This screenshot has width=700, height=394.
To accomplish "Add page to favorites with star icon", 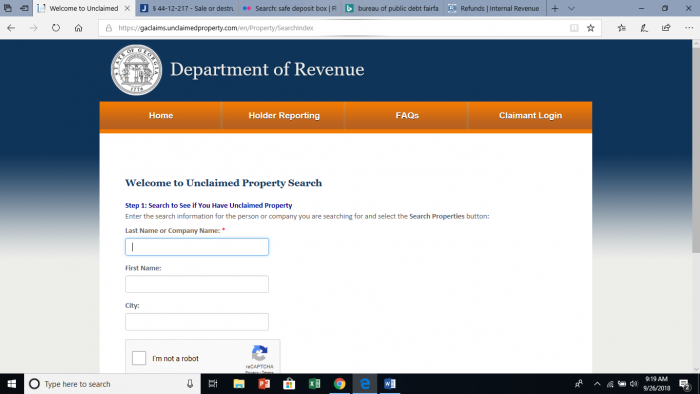I will click(x=591, y=28).
